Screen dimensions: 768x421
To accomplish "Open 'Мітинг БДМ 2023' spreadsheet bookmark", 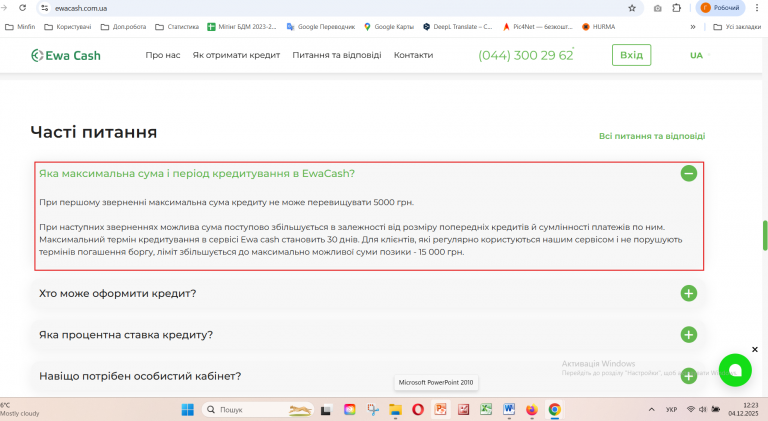I will (242, 27).
